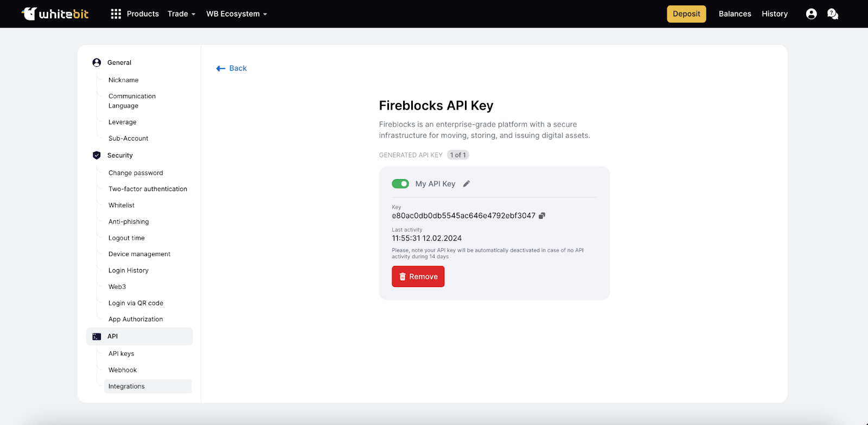Screen dimensions: 868x425
Task: Click the Security shield icon
Action: (97, 155)
